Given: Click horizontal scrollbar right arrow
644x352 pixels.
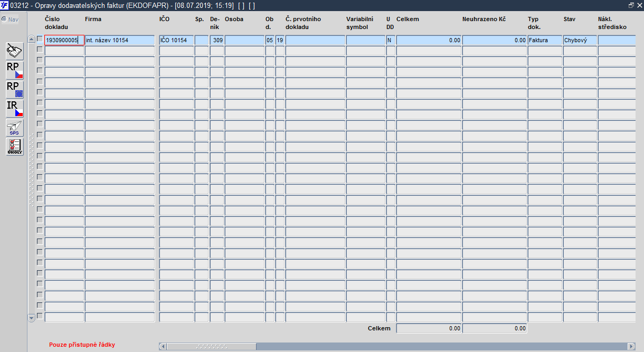Looking at the screenshot, I should pos(631,346).
